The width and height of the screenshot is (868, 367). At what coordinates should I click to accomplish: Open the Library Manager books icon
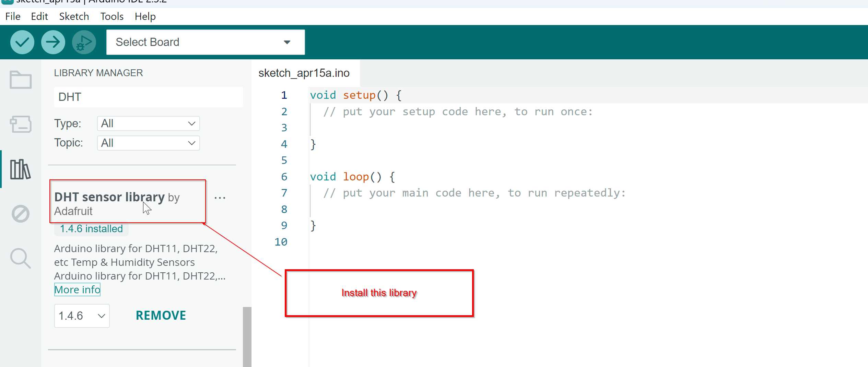pos(21,169)
